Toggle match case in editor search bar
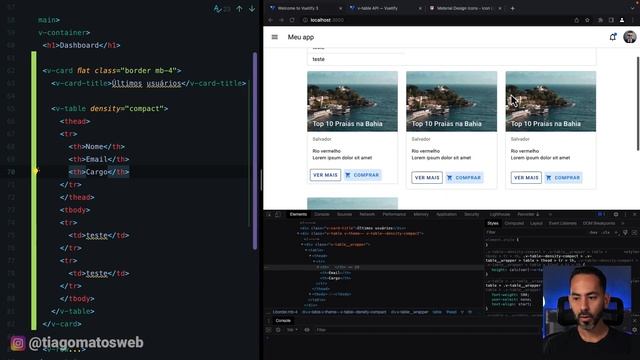 coord(218,9)
